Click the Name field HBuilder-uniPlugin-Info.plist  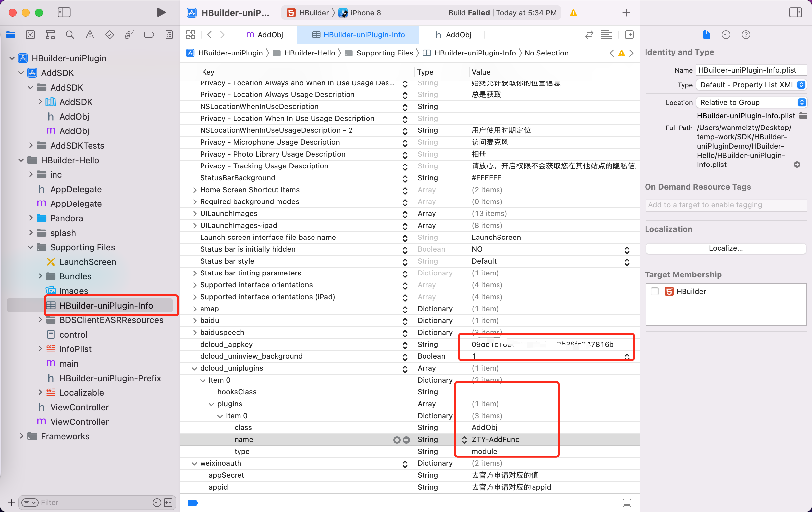tap(751, 70)
